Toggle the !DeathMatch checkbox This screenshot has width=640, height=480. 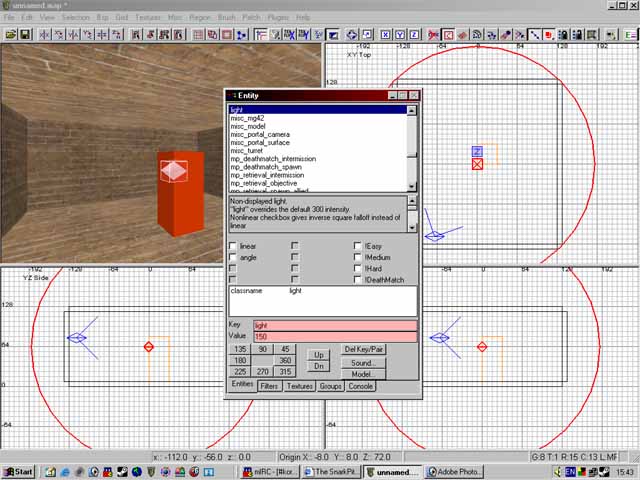point(357,280)
